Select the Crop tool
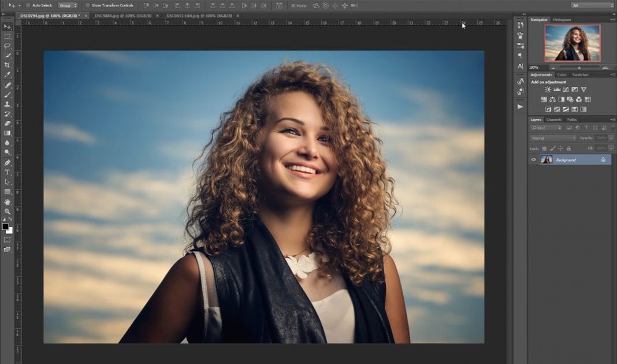This screenshot has width=617, height=364. [x=8, y=65]
